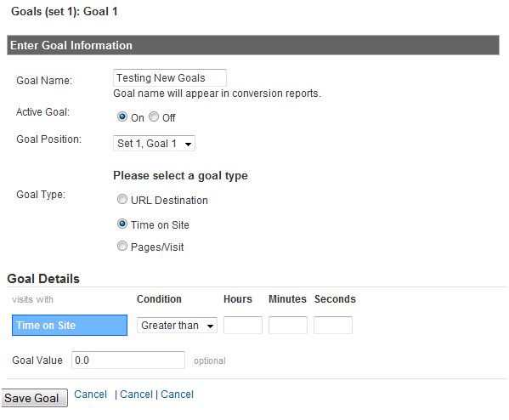
Task: Open the Goal Position dropdown
Action: tap(154, 143)
